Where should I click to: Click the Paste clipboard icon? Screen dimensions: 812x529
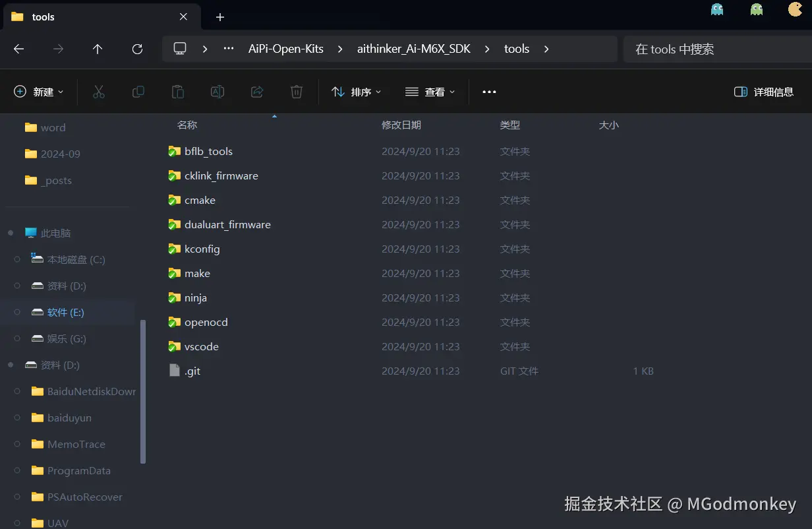coord(178,92)
